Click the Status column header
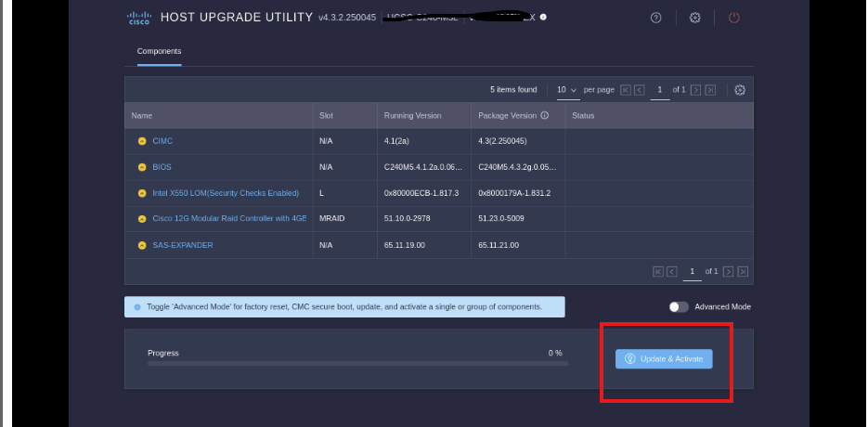868x427 pixels. coord(659,115)
